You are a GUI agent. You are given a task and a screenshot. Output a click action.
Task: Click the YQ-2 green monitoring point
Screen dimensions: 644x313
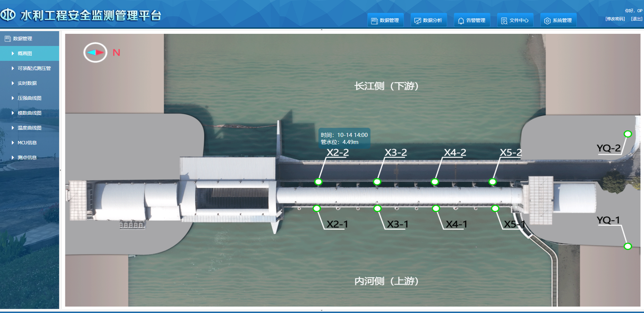627,134
